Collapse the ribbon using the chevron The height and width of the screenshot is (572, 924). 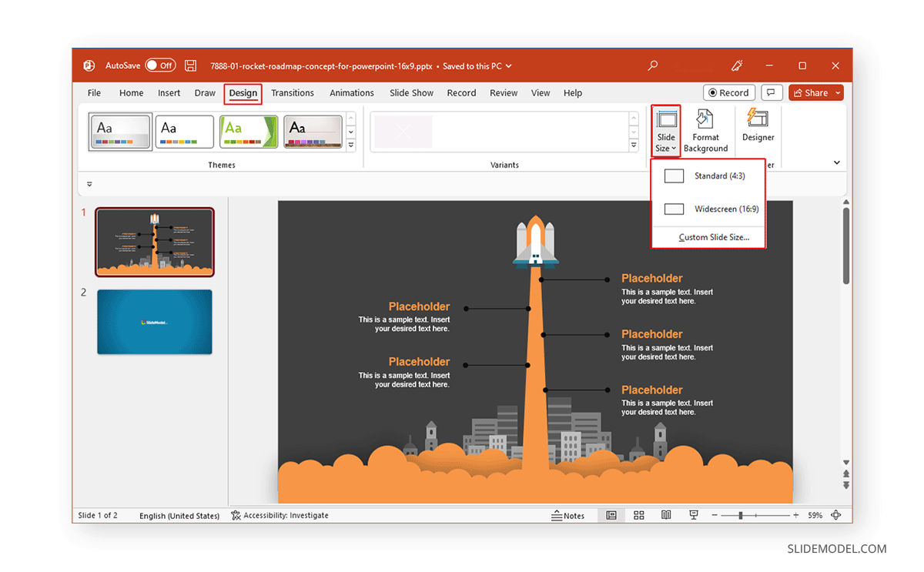point(837,162)
